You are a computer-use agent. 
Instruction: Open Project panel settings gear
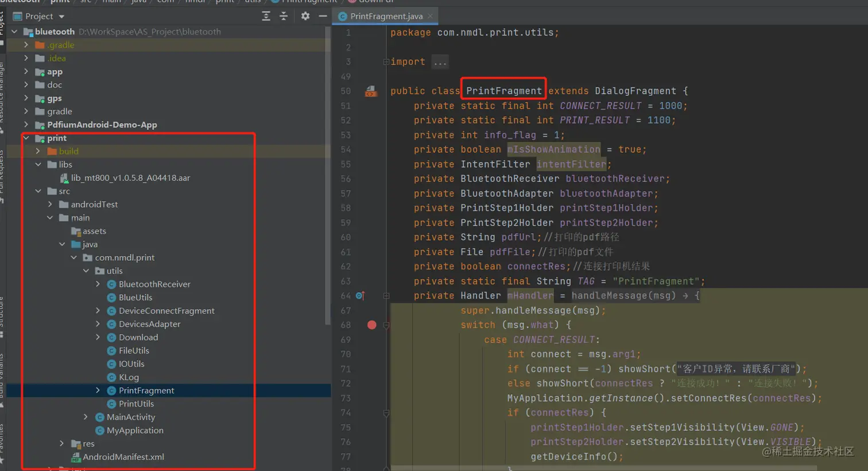[305, 16]
